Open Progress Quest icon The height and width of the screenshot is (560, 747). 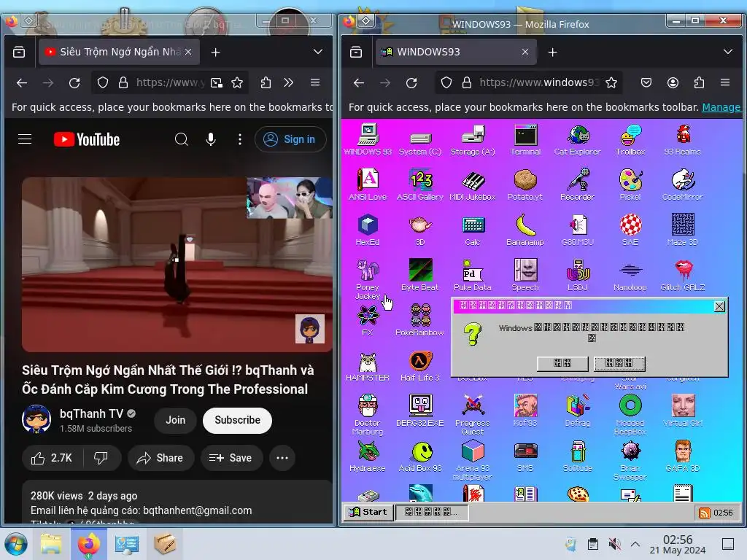[x=473, y=414]
